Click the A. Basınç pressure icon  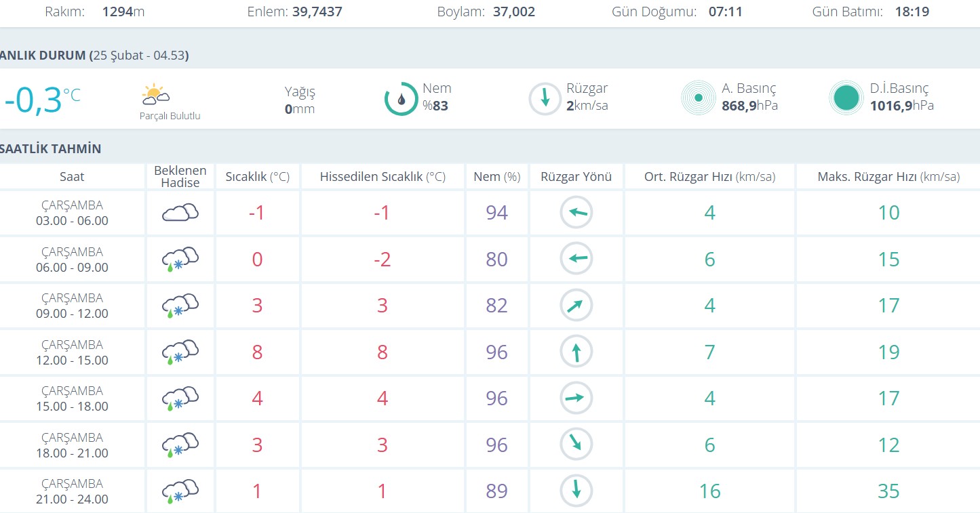pos(698,98)
